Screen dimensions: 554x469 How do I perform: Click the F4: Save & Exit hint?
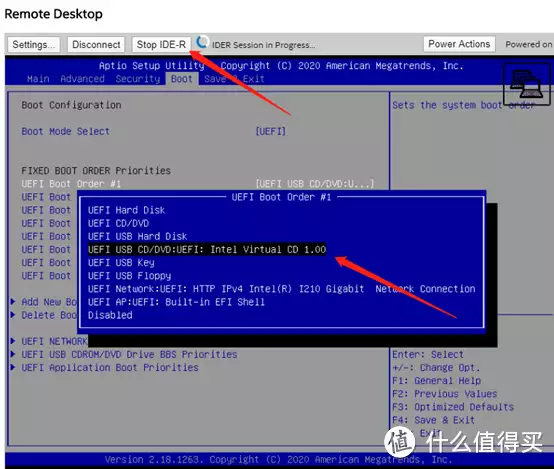434,420
